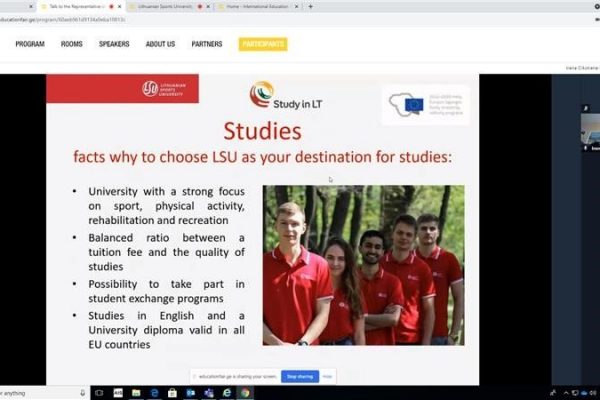Open Microsoft Teams from taskbar

209,393
